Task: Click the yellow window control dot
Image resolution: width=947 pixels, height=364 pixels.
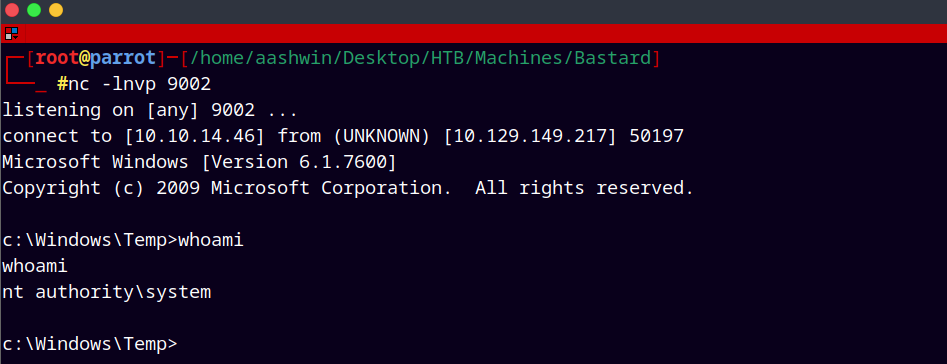Action: click(56, 10)
